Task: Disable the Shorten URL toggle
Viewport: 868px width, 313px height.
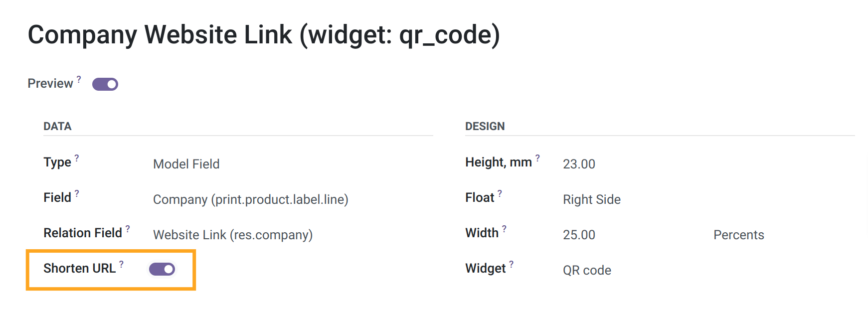Action: click(162, 269)
